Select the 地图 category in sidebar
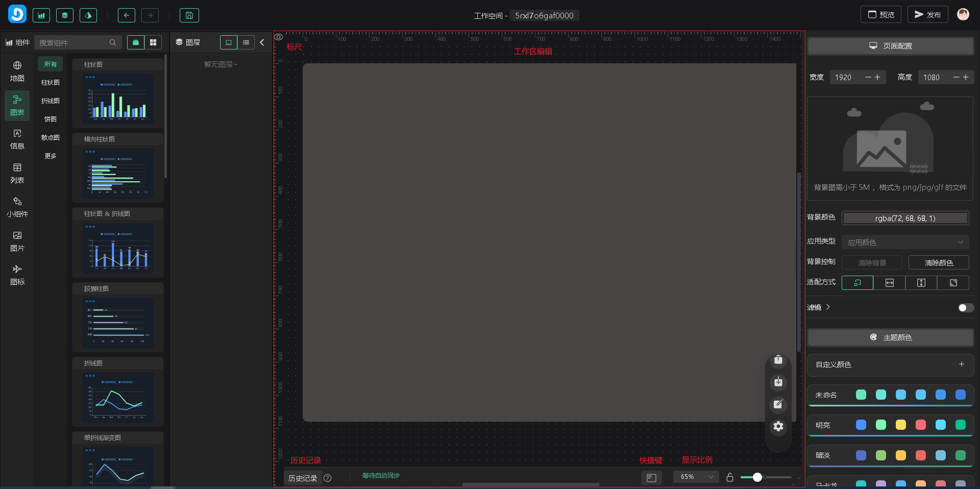Screen dimensions: 980x489 point(17,71)
